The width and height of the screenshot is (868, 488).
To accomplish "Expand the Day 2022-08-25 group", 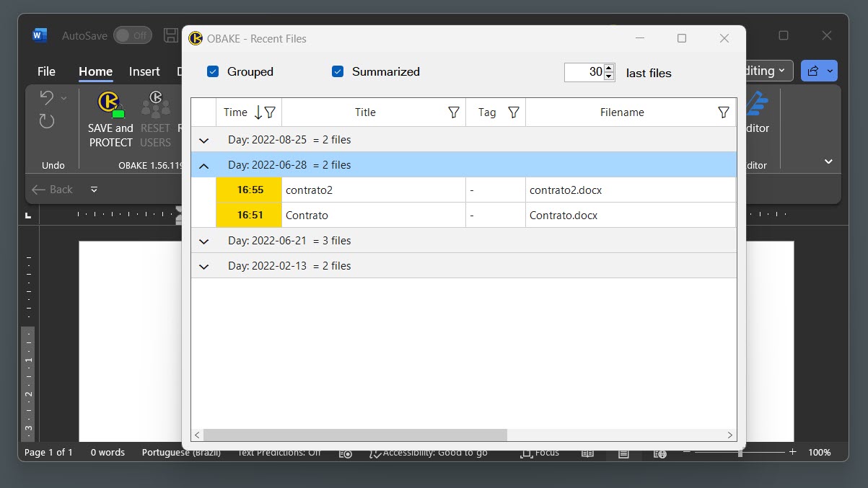I will point(203,141).
